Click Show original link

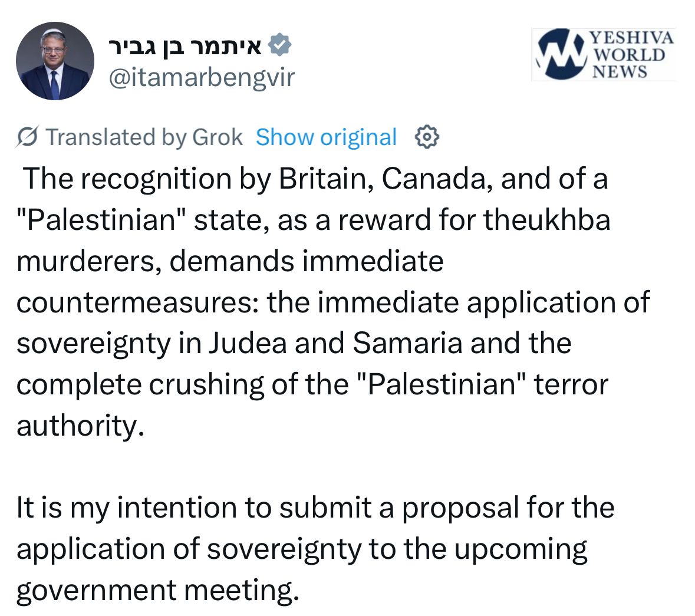[326, 137]
